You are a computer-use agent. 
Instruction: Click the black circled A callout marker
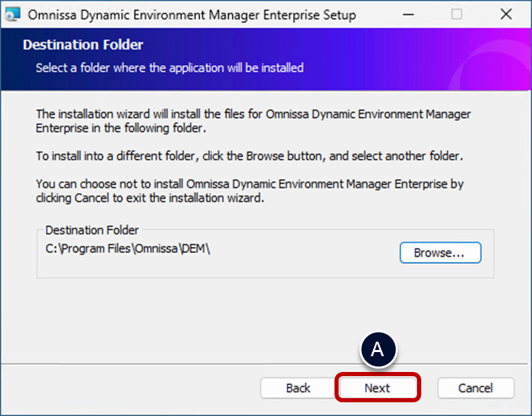[376, 349]
